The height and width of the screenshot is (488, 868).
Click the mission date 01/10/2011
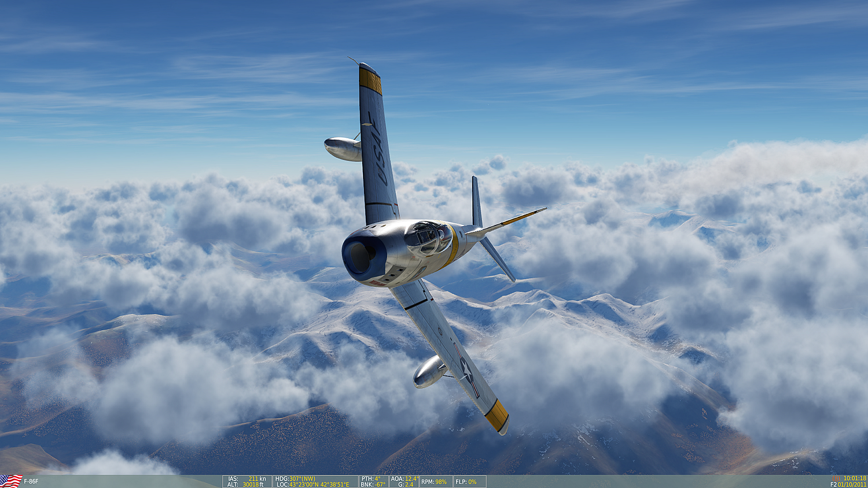tap(852, 485)
